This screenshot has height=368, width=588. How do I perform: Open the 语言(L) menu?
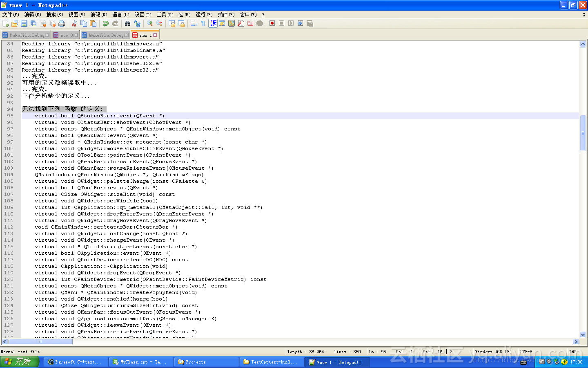click(120, 15)
